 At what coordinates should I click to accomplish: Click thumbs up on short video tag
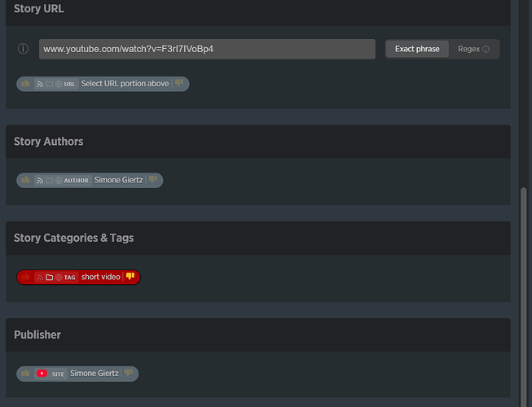(x=26, y=277)
